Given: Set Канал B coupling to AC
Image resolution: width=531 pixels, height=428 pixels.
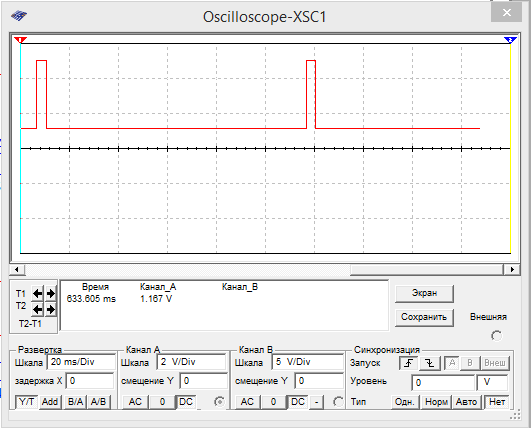Looking at the screenshot, I should 247,402.
